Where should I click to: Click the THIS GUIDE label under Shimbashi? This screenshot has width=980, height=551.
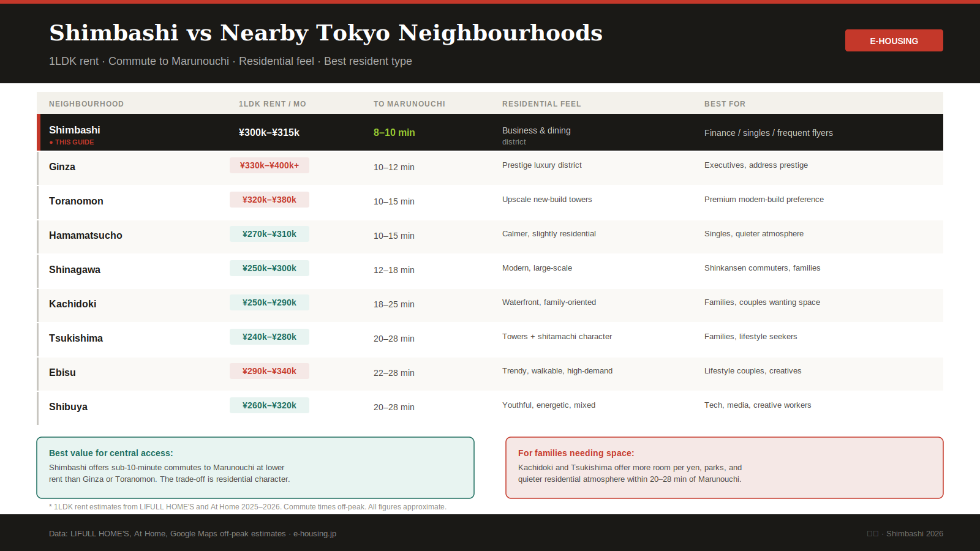tap(72, 142)
